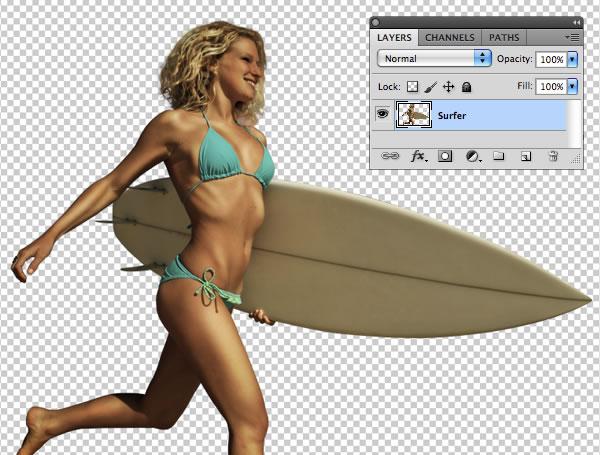
Task: Click the link layers icon
Action: coord(390,156)
